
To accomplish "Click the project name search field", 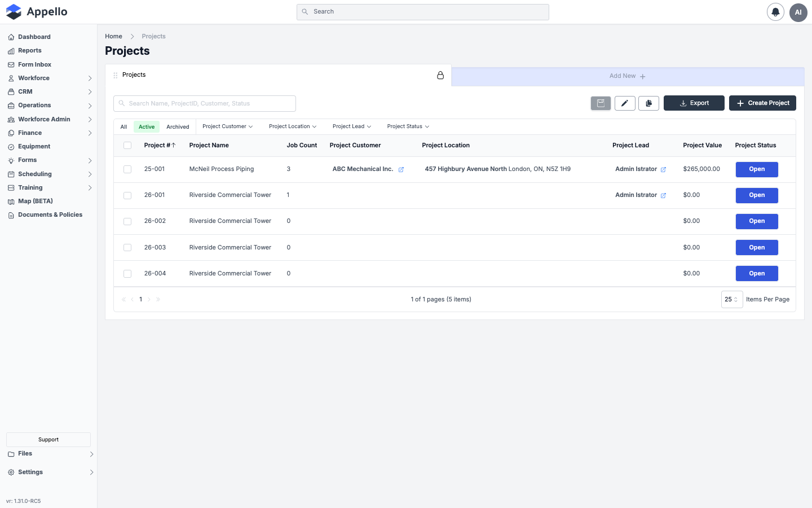I will tap(205, 103).
